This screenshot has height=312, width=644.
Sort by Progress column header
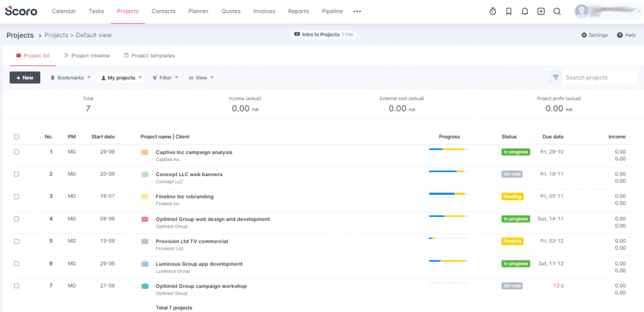(449, 136)
